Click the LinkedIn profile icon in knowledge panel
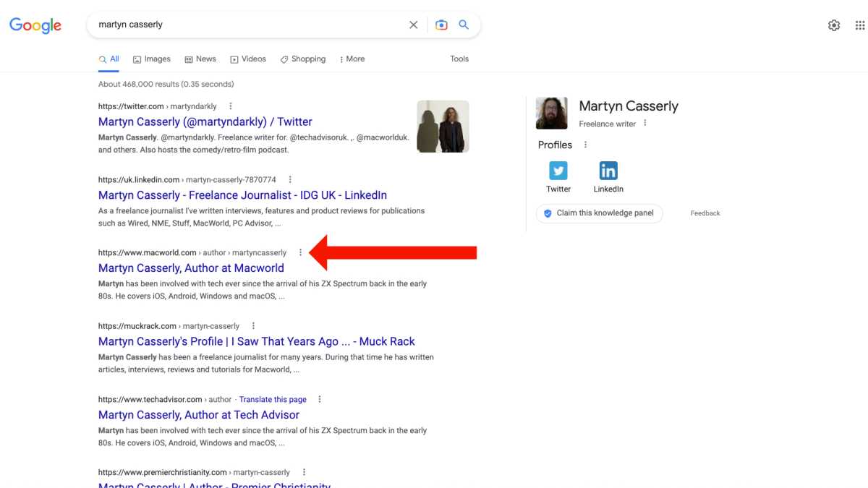 click(x=608, y=171)
